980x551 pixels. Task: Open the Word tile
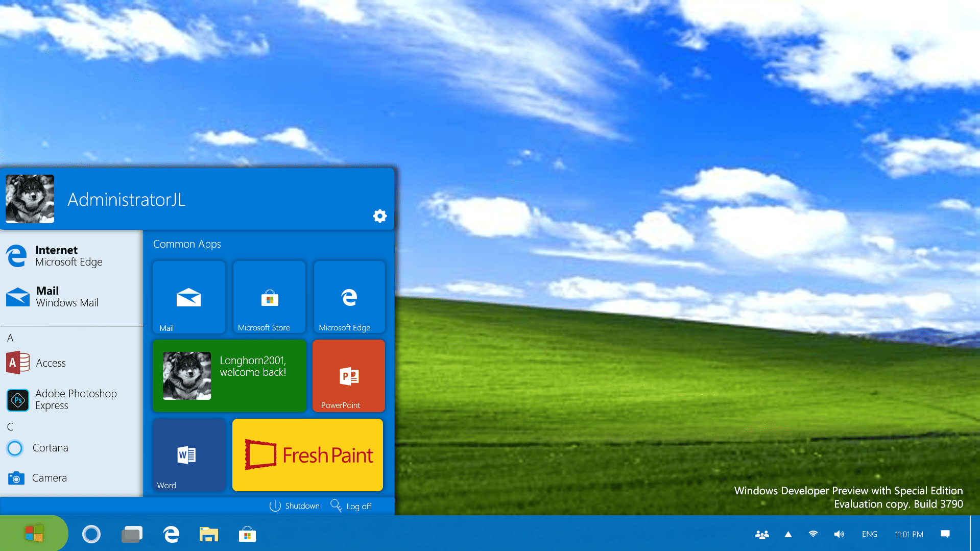(189, 455)
